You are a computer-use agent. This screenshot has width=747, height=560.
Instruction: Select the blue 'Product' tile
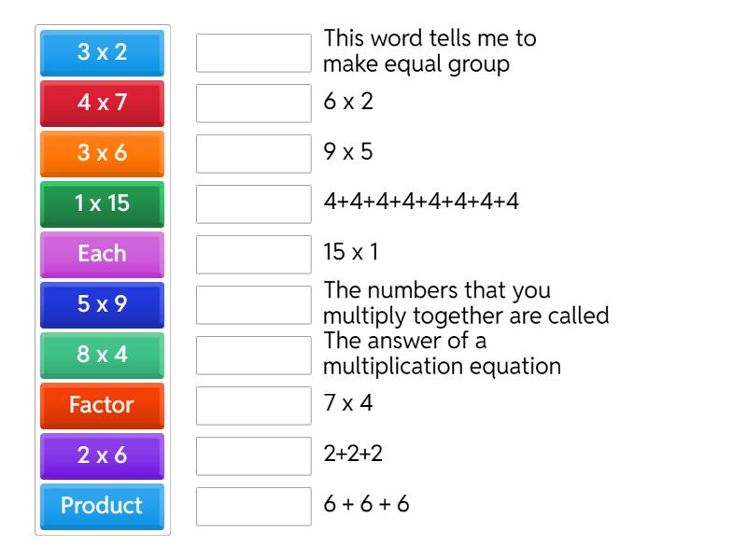pyautogui.click(x=102, y=506)
